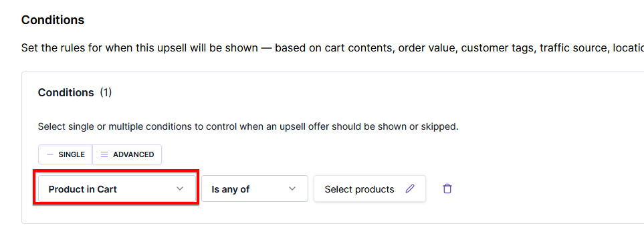Click the "Set the rules" description sentence
The height and width of the screenshot is (242, 644).
332,48
